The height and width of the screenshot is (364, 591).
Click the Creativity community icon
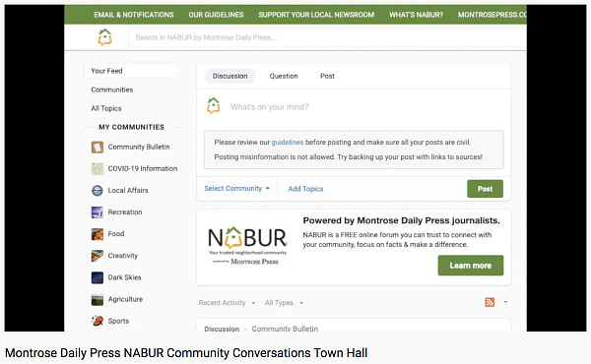tap(98, 256)
